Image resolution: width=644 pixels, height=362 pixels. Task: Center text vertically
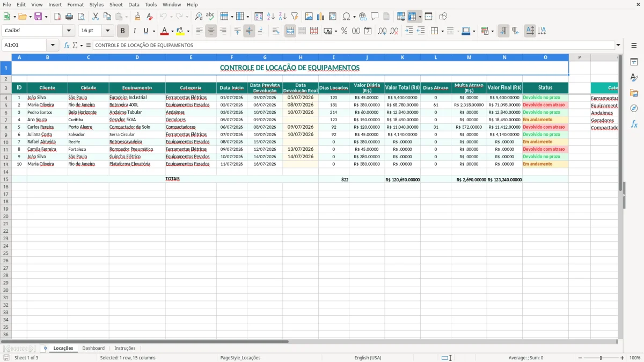click(x=249, y=31)
